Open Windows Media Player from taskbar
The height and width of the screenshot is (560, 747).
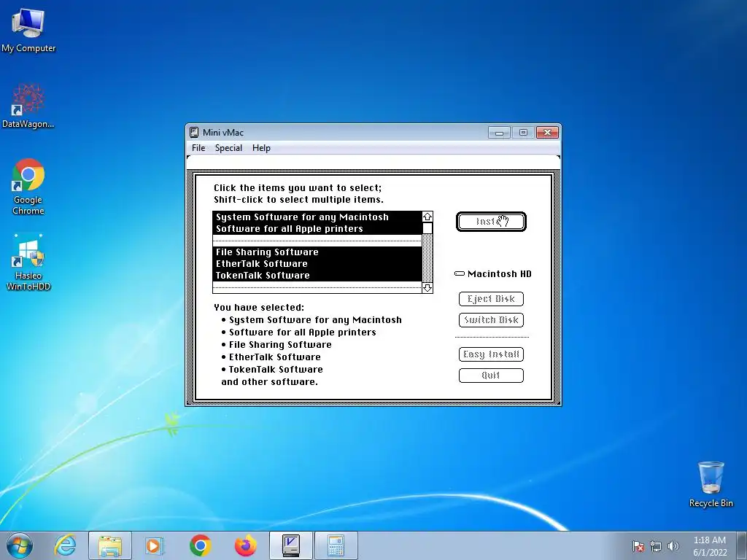(154, 545)
